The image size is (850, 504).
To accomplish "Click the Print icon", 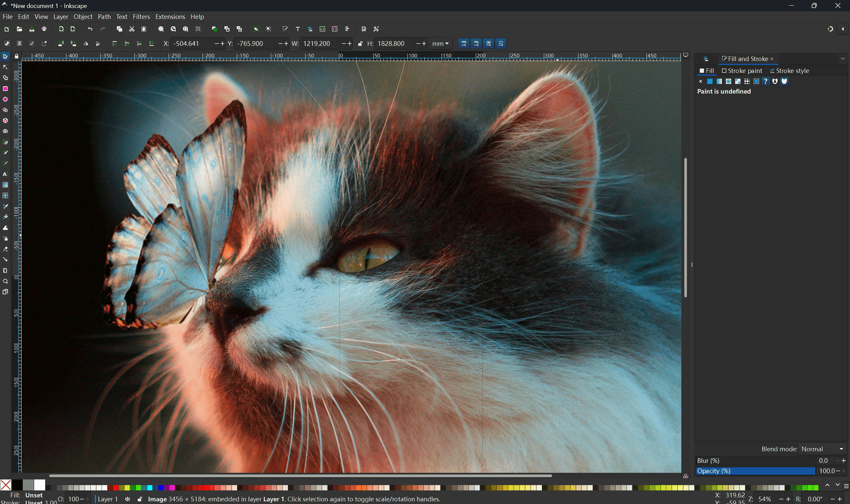I will tap(44, 29).
